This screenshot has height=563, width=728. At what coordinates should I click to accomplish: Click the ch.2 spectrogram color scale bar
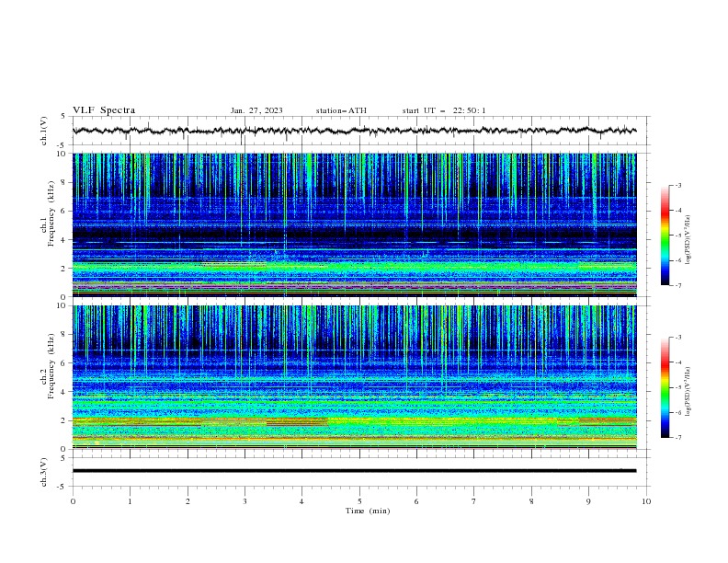(665, 387)
